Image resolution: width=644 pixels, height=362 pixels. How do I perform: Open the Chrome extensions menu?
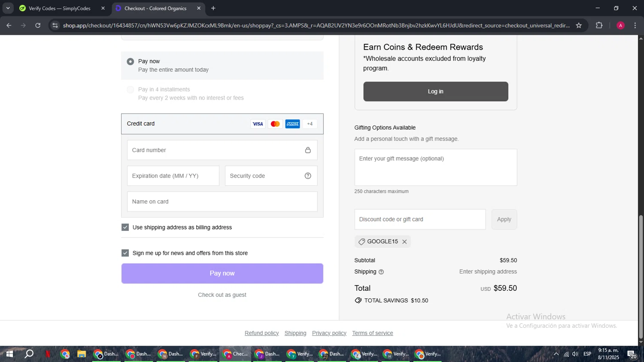tap(599, 25)
